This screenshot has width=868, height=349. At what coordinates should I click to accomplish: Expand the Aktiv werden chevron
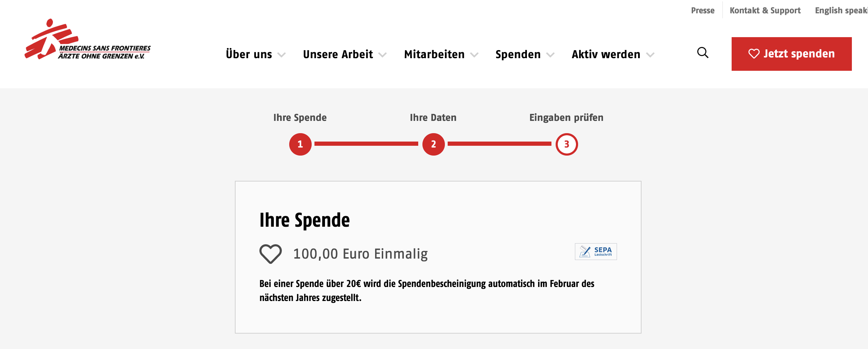coord(650,55)
